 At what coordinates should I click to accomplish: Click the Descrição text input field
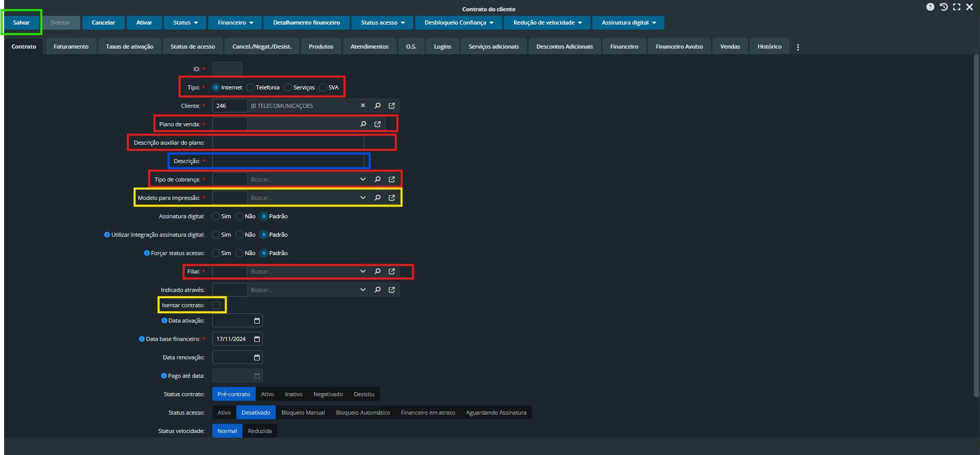tap(288, 161)
